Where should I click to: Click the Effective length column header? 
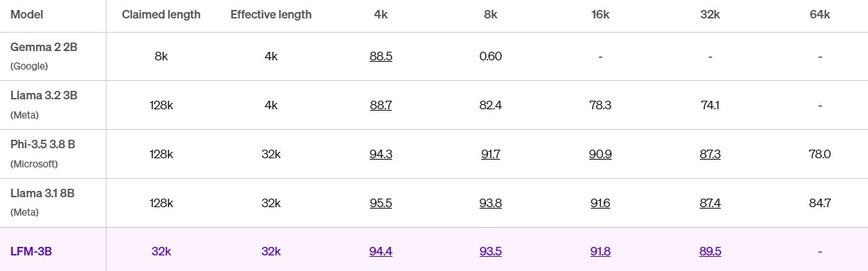point(270,15)
